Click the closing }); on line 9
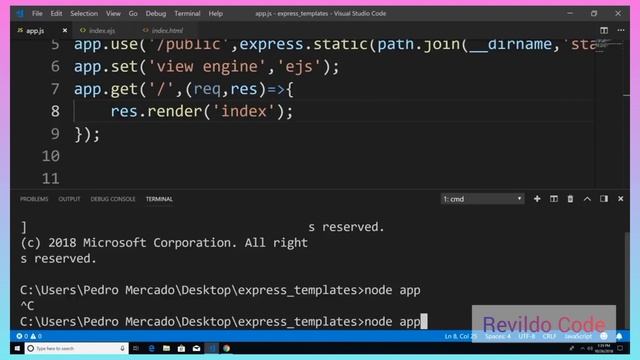Screen dimensions: 640x360 [87, 134]
